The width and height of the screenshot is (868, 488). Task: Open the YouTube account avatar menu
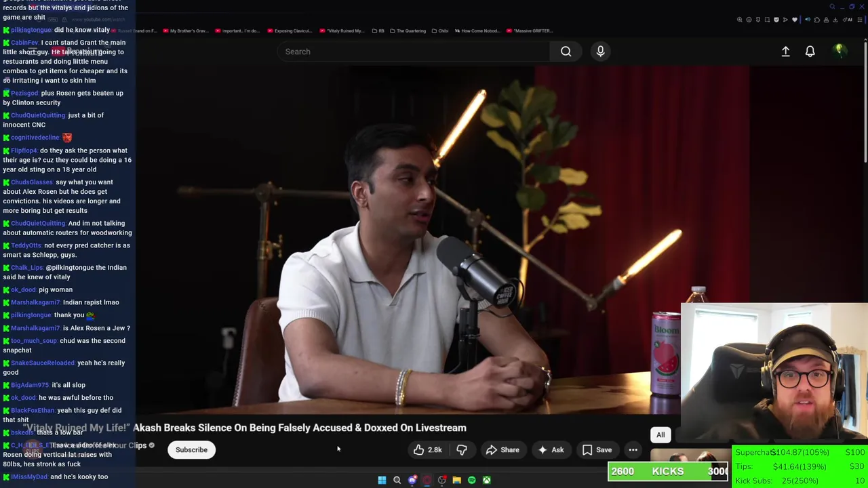840,51
